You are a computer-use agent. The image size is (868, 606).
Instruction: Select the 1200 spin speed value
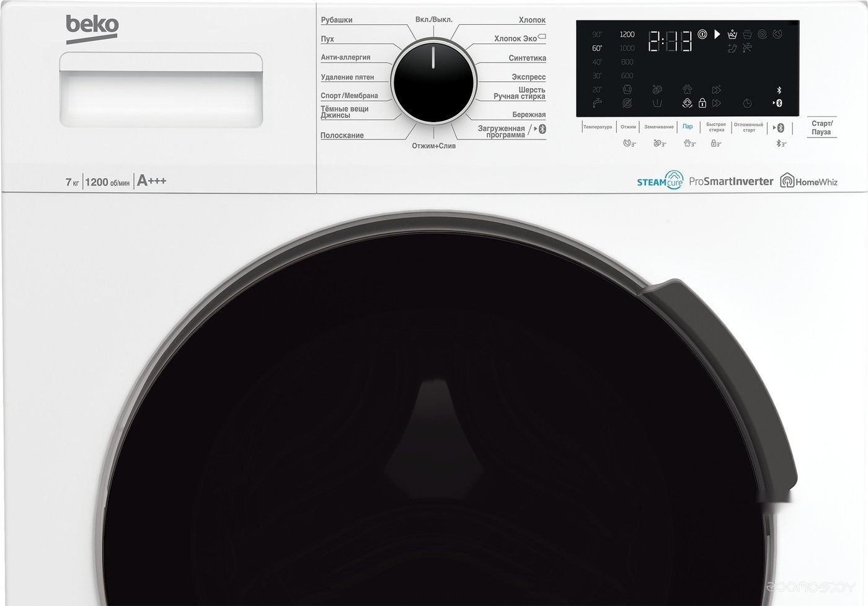(627, 34)
